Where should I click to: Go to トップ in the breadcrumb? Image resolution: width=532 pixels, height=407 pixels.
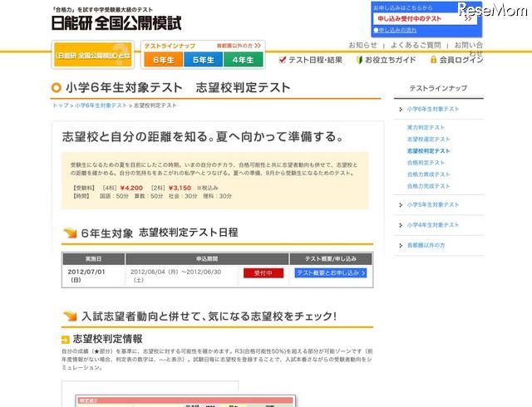click(61, 105)
